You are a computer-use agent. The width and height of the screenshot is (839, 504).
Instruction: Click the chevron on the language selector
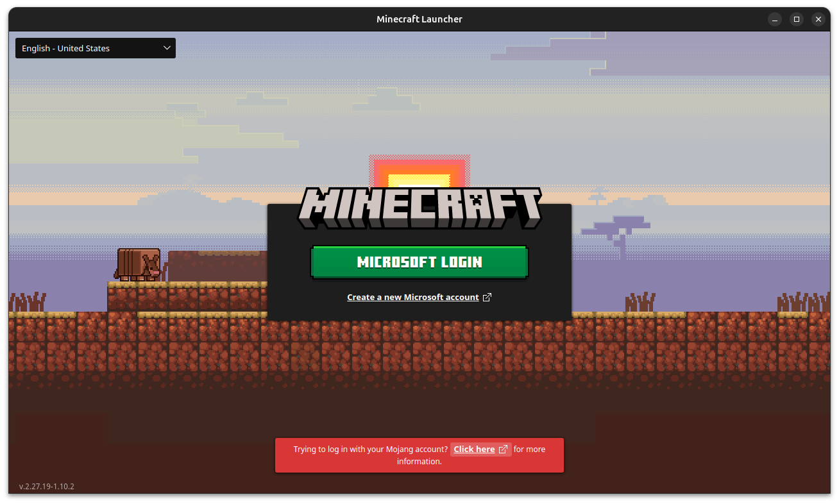(x=167, y=48)
